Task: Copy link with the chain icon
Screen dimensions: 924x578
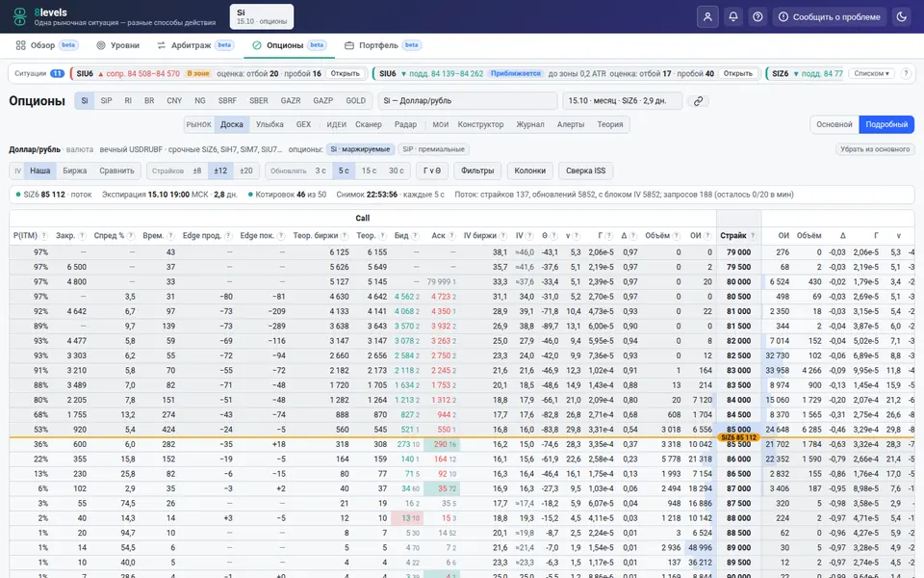Action: (699, 101)
